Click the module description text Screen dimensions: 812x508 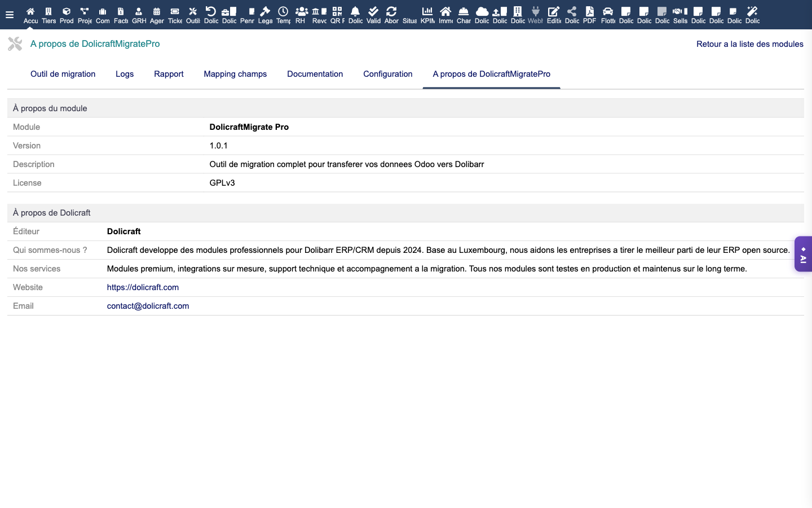tap(347, 164)
